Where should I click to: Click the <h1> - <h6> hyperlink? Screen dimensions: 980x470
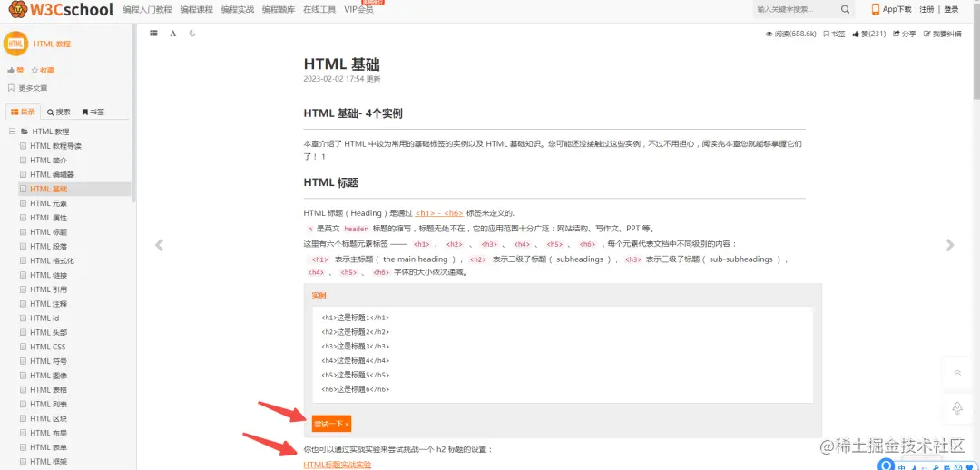coord(439,213)
